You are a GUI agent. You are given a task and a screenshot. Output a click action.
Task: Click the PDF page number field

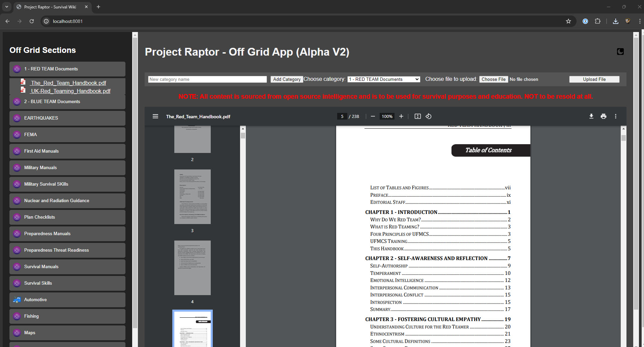tap(342, 116)
